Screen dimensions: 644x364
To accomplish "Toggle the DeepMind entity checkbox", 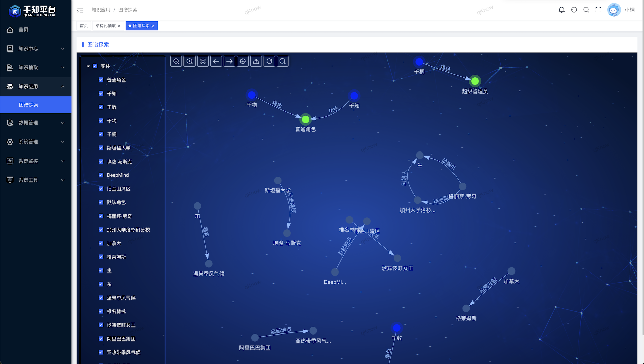I will [101, 175].
